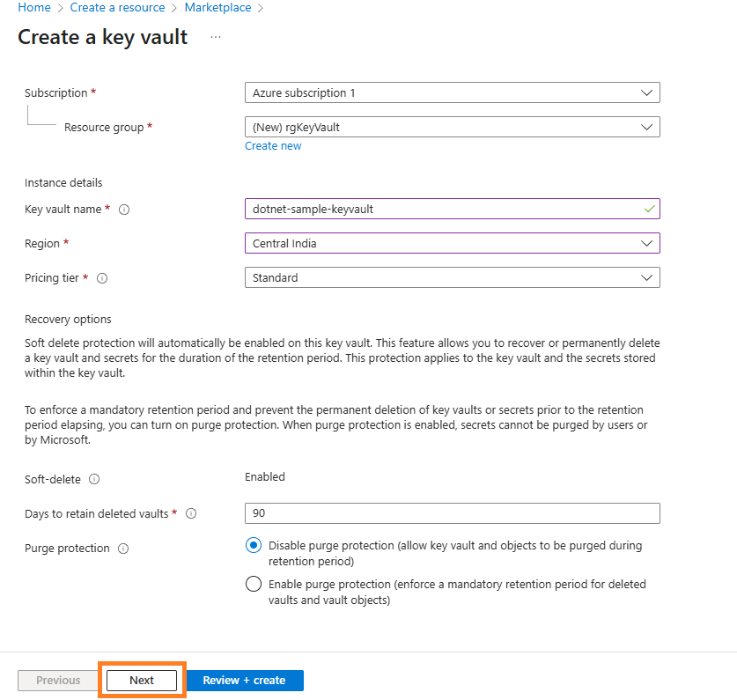737x700 pixels.
Task: Navigate to Marketplace breadcrumb link
Action: [217, 7]
